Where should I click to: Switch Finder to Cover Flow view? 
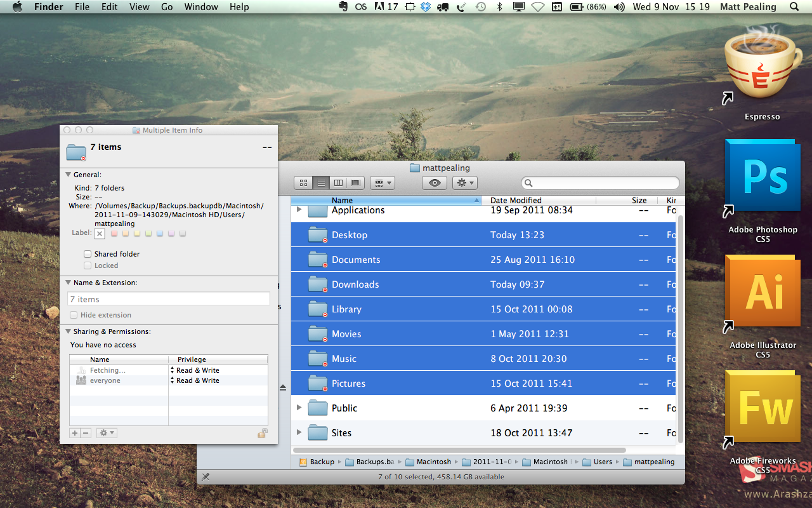pyautogui.click(x=356, y=183)
